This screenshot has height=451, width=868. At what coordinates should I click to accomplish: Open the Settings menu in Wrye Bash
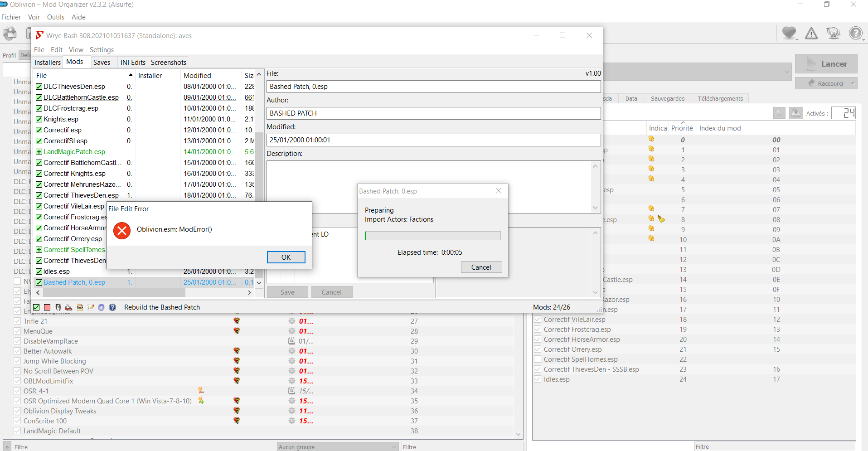(x=102, y=50)
